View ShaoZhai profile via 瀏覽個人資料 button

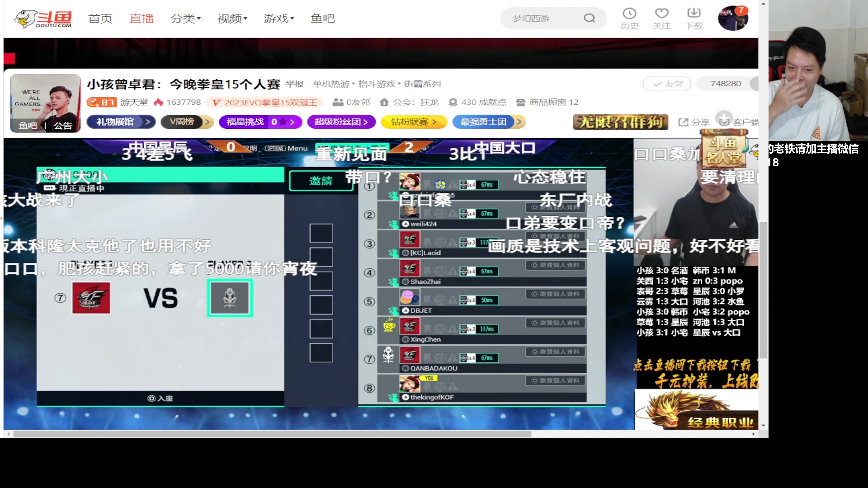click(556, 265)
